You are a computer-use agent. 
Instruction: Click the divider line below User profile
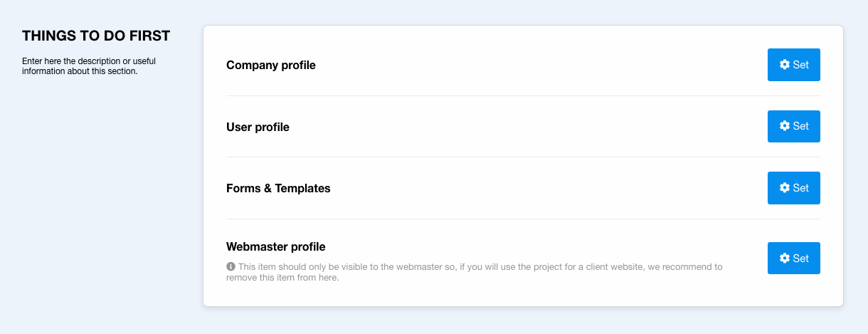[523, 157]
